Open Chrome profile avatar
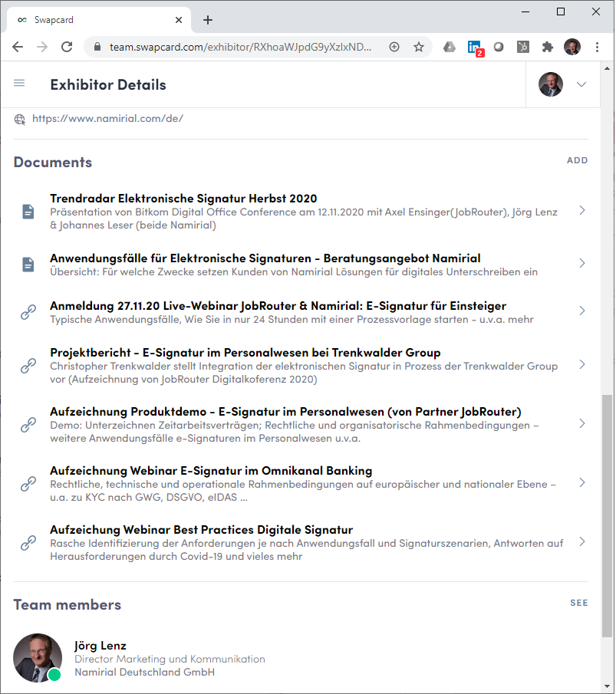Screen dimensions: 616x694 click(572, 47)
